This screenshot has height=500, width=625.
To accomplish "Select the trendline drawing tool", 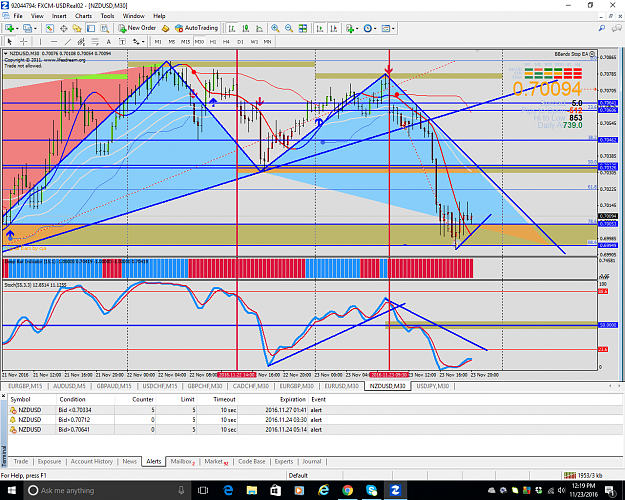I will pos(68,41).
